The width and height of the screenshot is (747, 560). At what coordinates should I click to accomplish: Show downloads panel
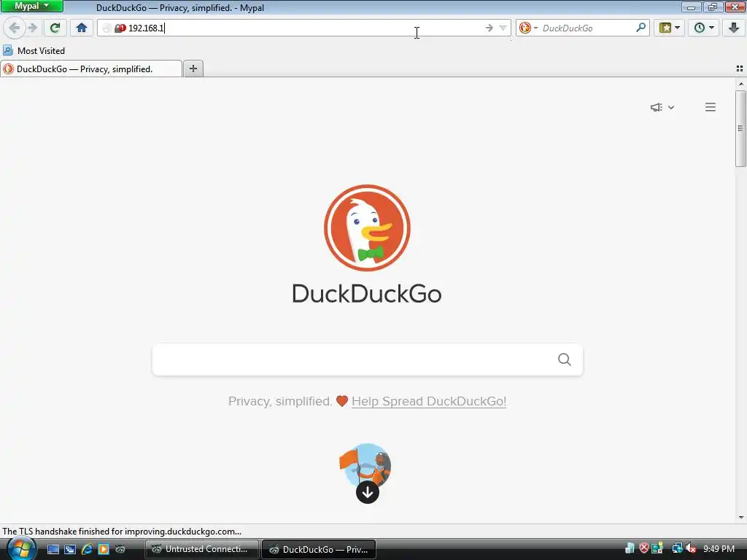pos(734,28)
